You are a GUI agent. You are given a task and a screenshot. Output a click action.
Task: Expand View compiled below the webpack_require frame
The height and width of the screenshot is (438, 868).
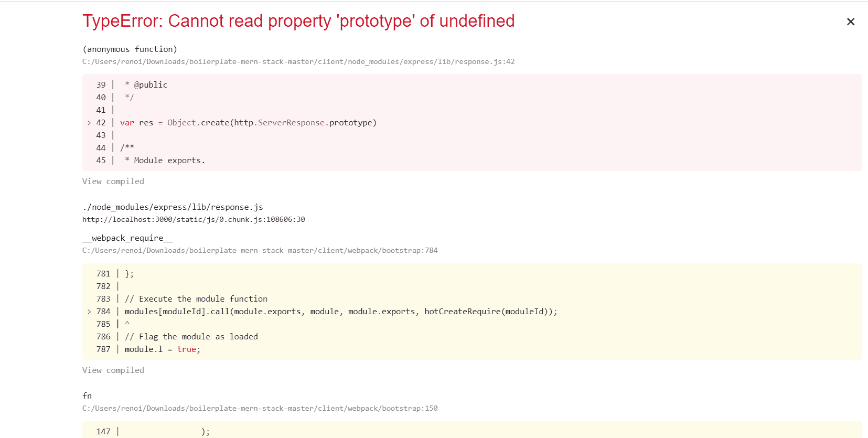tap(113, 370)
